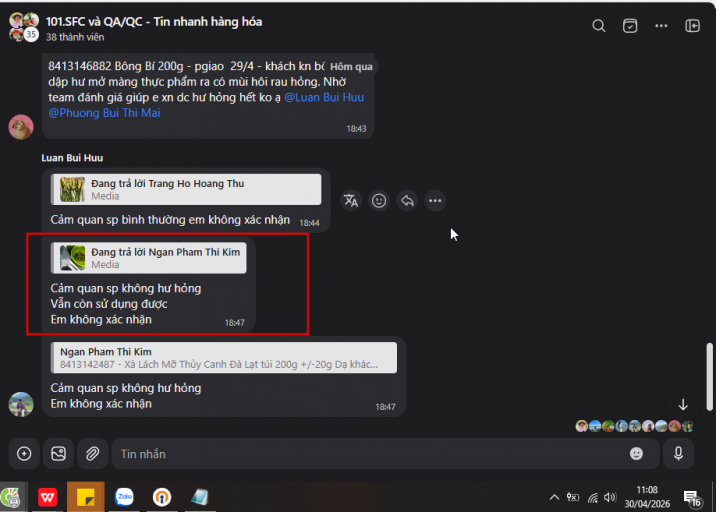
Task: Toggle conversation info side panel
Action: coord(692,26)
